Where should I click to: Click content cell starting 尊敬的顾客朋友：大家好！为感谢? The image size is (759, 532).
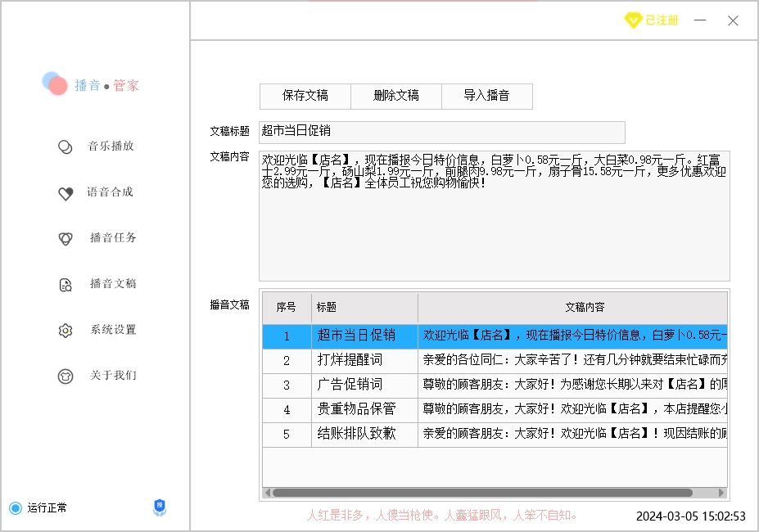pyautogui.click(x=572, y=385)
